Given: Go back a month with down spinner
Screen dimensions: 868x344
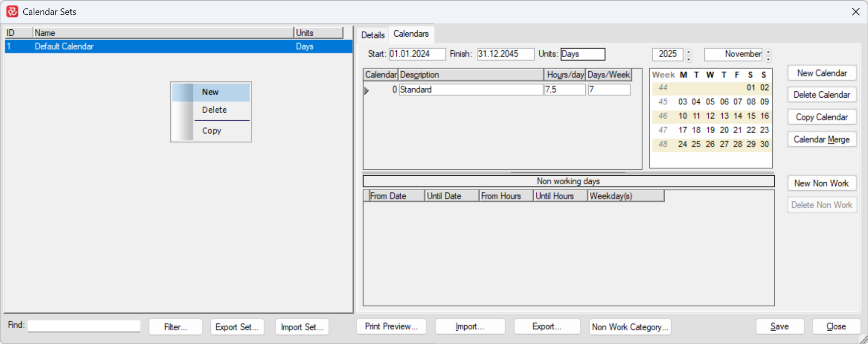Looking at the screenshot, I should tap(768, 59).
